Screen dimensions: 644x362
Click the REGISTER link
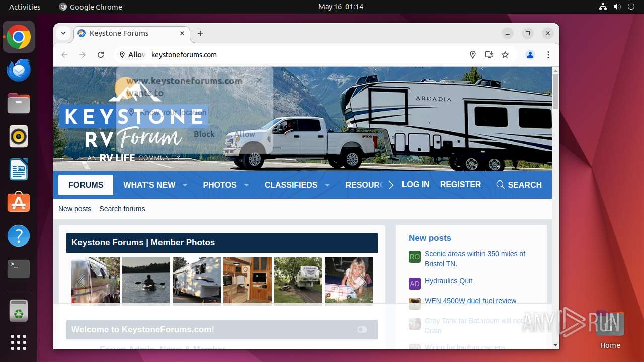tap(460, 185)
